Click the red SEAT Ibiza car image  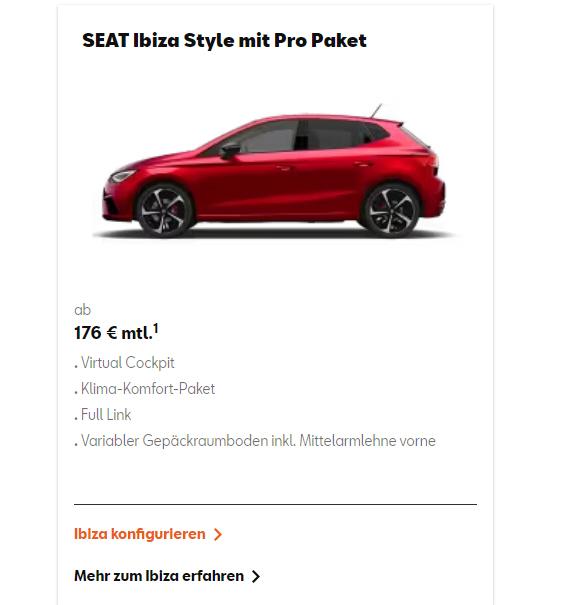(x=274, y=171)
